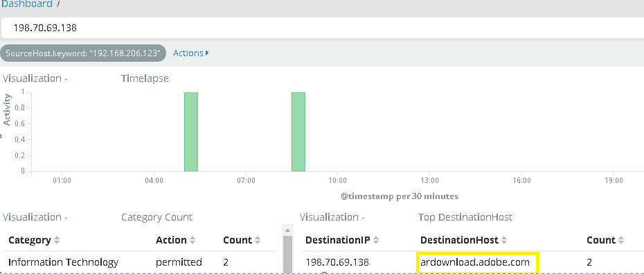644x274 pixels.
Task: Click the 198.70.69.138 DestinationIP cell
Action: tap(338, 262)
